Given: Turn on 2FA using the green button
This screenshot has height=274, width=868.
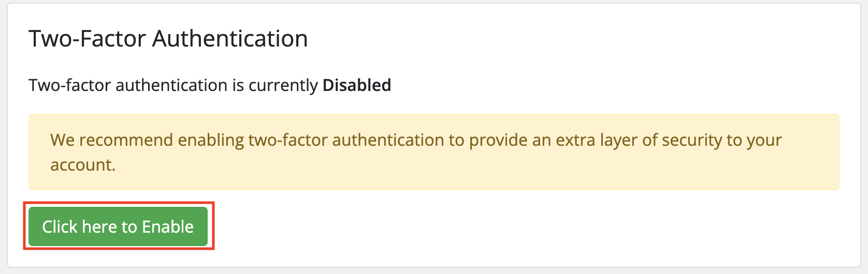Looking at the screenshot, I should [x=118, y=226].
